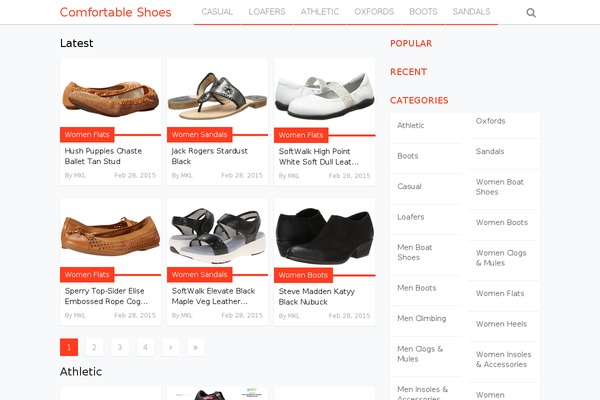The width and height of the screenshot is (600, 400).
Task: Open Women Boots category in sidebar
Action: pyautogui.click(x=502, y=222)
